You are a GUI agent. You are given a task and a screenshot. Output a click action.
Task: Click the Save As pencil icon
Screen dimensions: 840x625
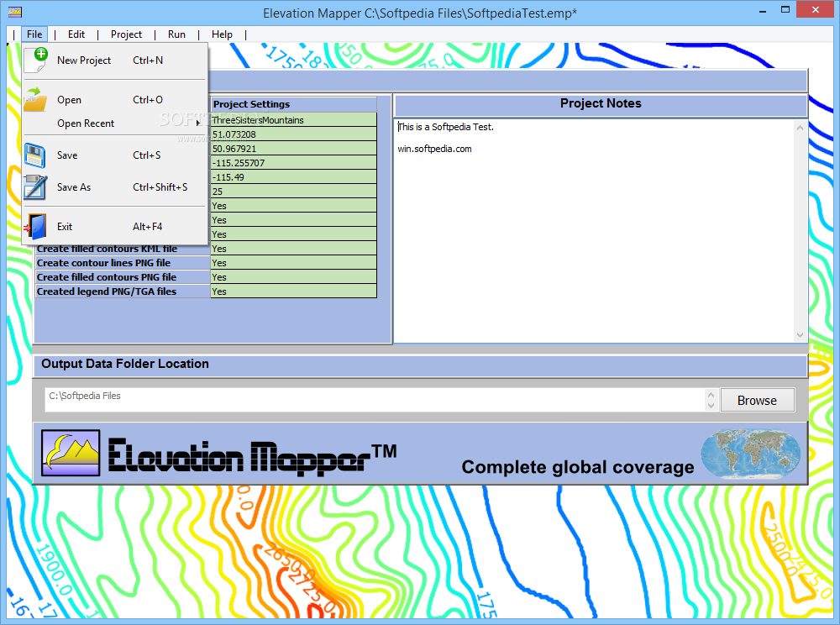tap(35, 186)
